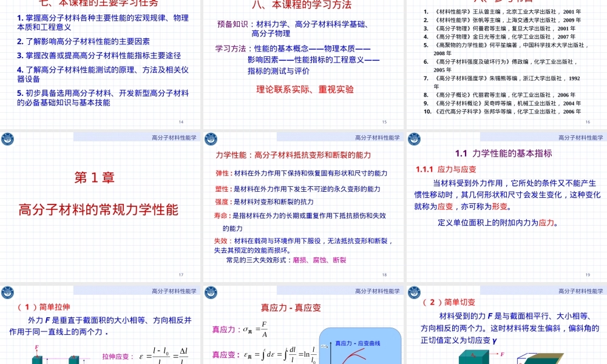Click the 高分子材料性能学 header above 简单拉伸
The width and height of the screenshot is (607, 364).
[174, 291]
